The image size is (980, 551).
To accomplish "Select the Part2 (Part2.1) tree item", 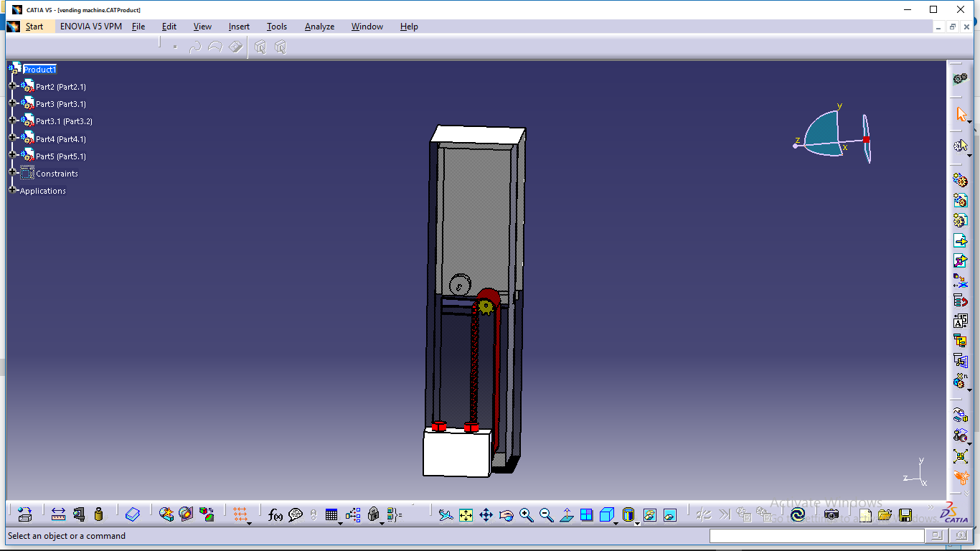I will coord(61,87).
